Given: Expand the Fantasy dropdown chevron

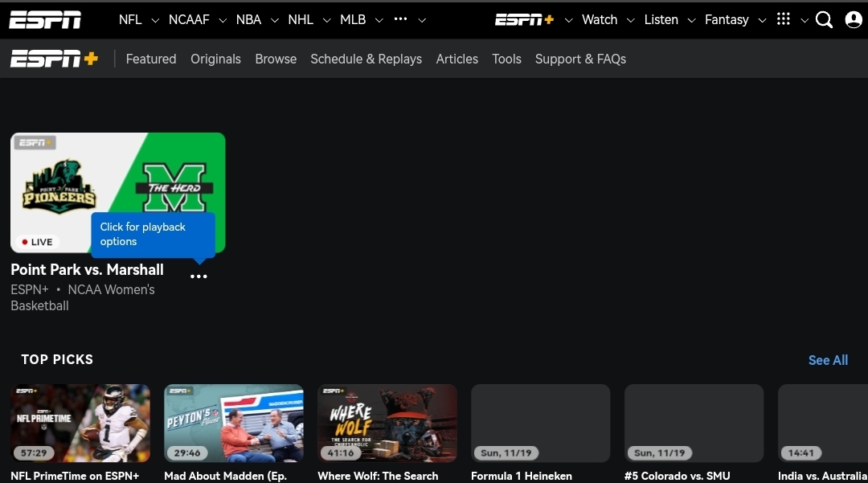Looking at the screenshot, I should (x=762, y=20).
